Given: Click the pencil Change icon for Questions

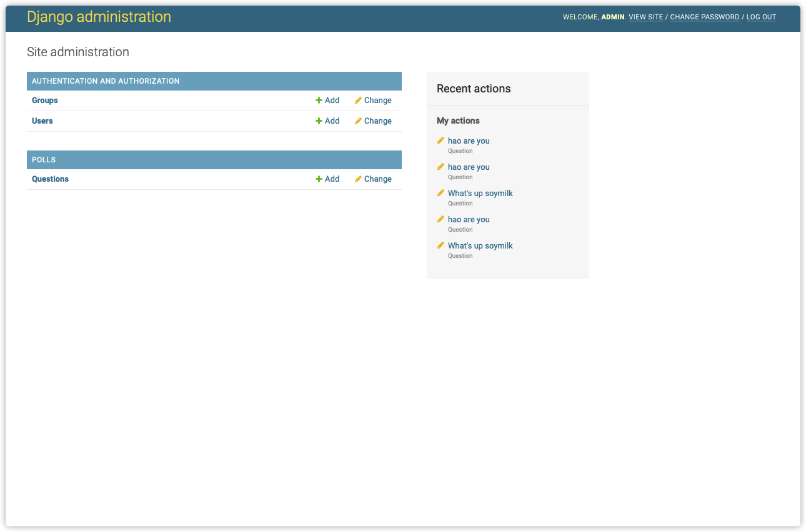Looking at the screenshot, I should pyautogui.click(x=358, y=179).
